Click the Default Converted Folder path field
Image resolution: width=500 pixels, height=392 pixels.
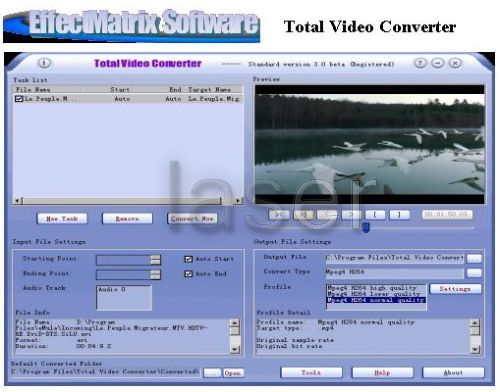click(105, 372)
